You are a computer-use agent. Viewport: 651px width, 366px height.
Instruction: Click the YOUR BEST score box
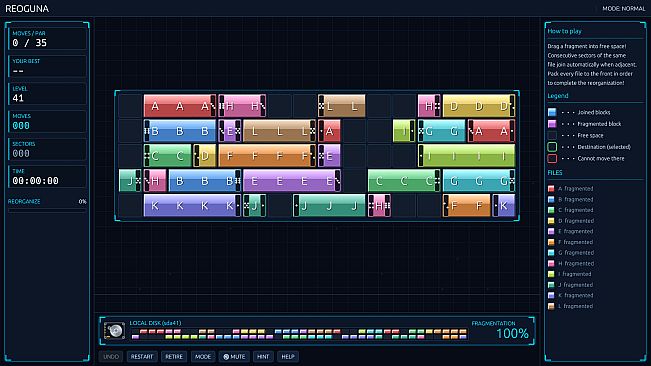coord(47,66)
